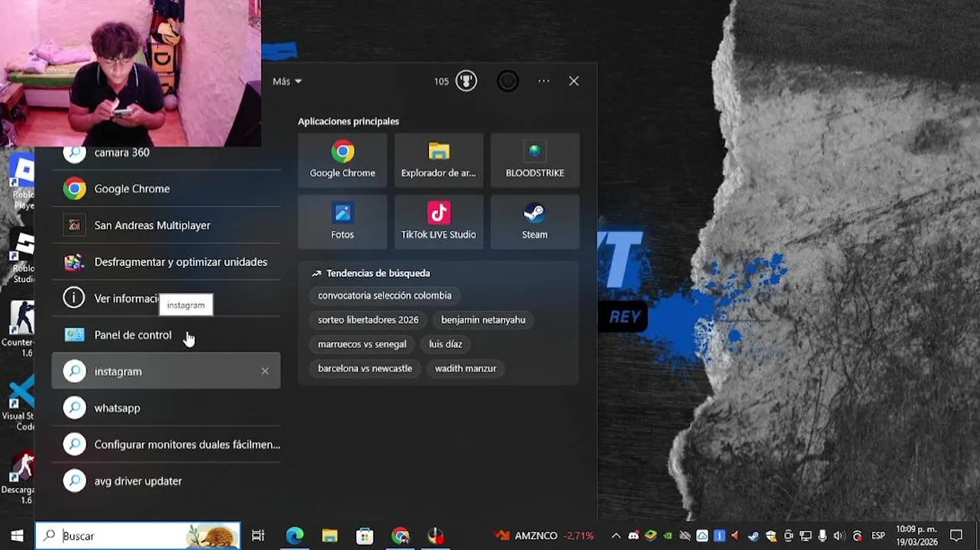Viewport: 980px width, 550px height.
Task: Close the search panel with X
Action: [574, 81]
